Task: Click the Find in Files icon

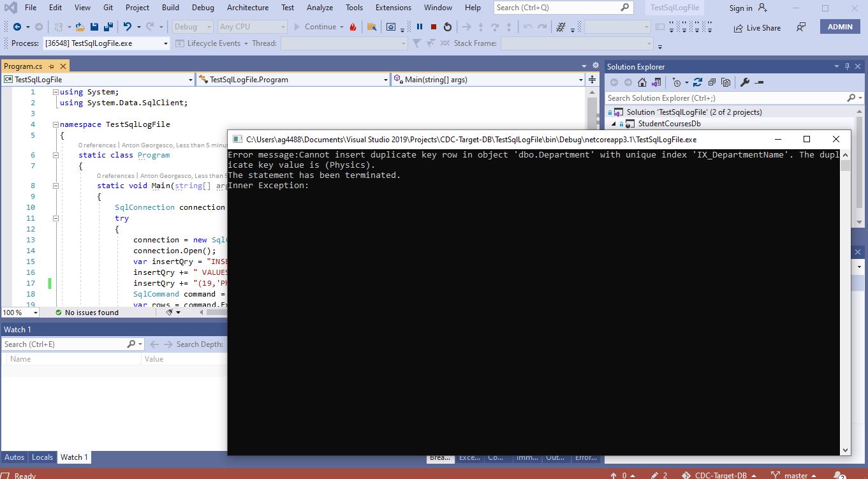Action: point(371,27)
